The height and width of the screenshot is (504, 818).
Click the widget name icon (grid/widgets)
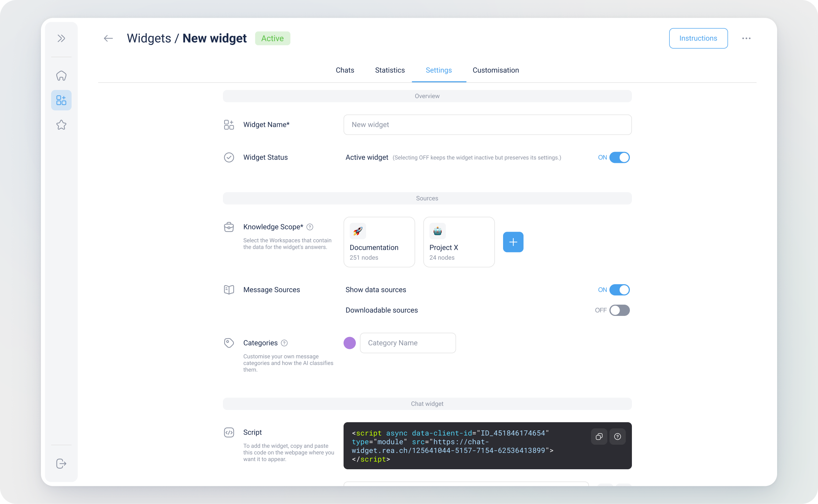click(228, 124)
